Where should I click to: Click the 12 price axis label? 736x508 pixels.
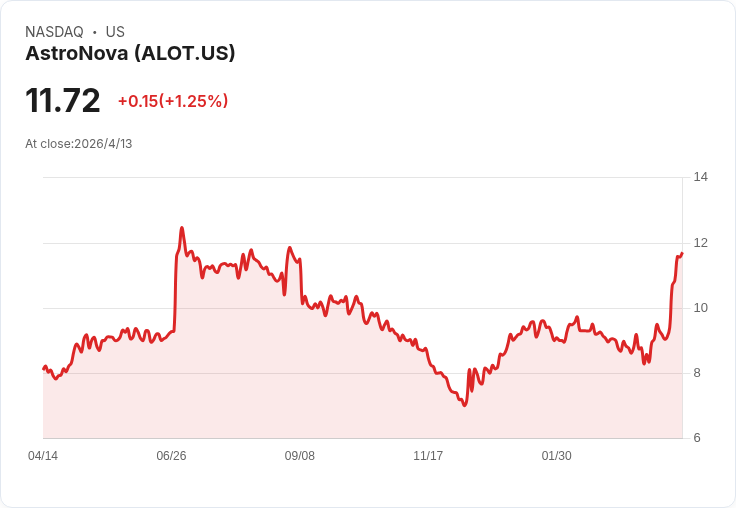[x=701, y=243]
